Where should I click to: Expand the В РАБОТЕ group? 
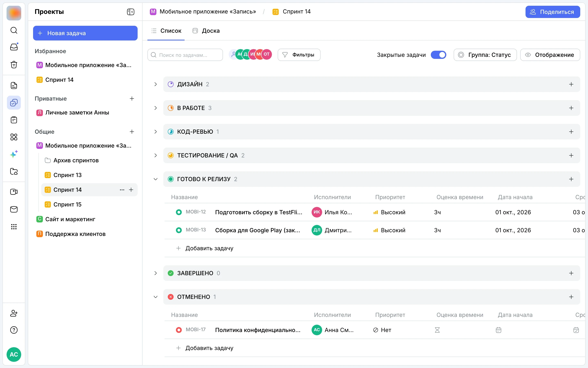click(156, 108)
